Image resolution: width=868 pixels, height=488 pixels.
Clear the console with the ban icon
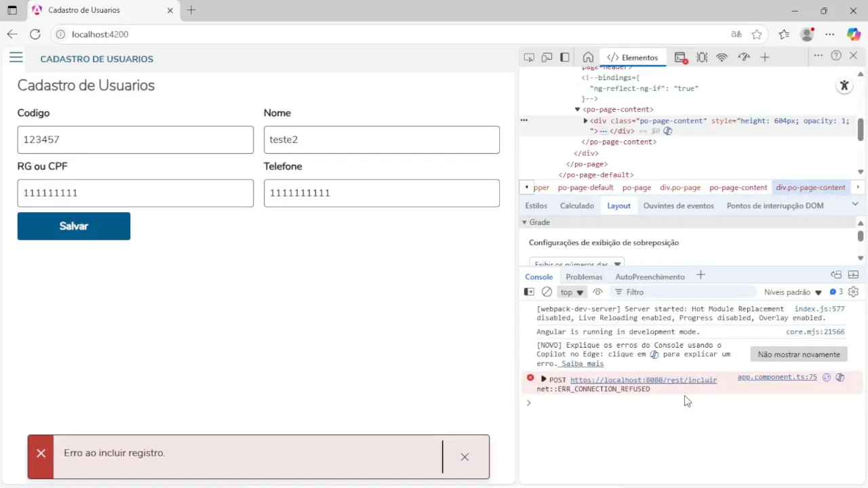point(547,292)
